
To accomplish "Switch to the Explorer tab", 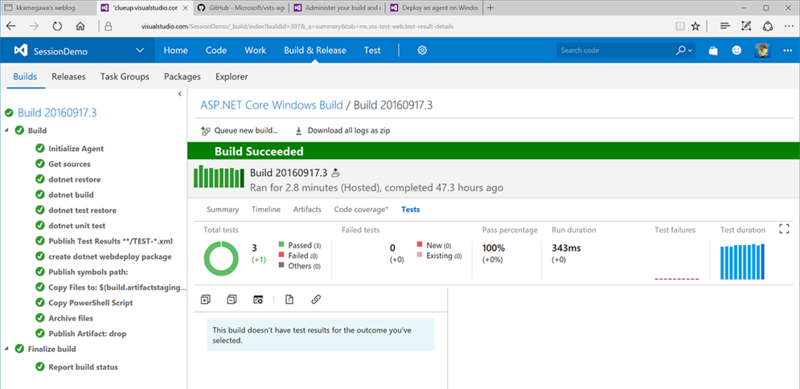I will pos(232,77).
